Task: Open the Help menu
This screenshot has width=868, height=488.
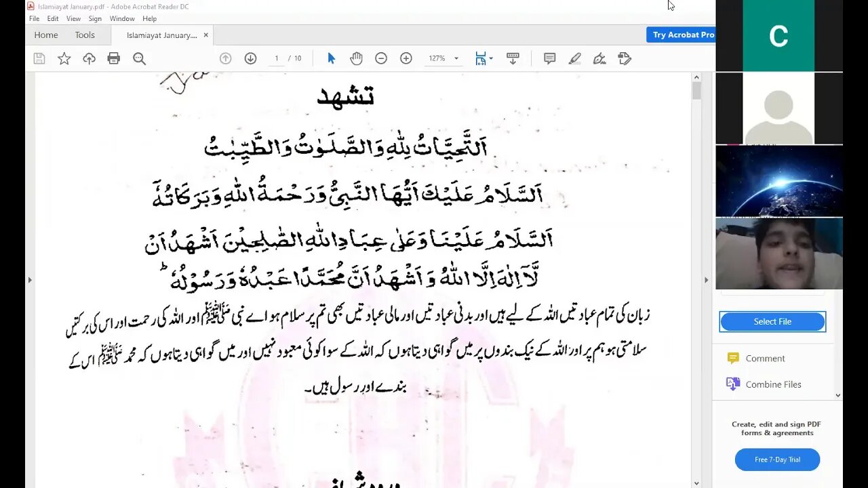Action: [x=150, y=19]
